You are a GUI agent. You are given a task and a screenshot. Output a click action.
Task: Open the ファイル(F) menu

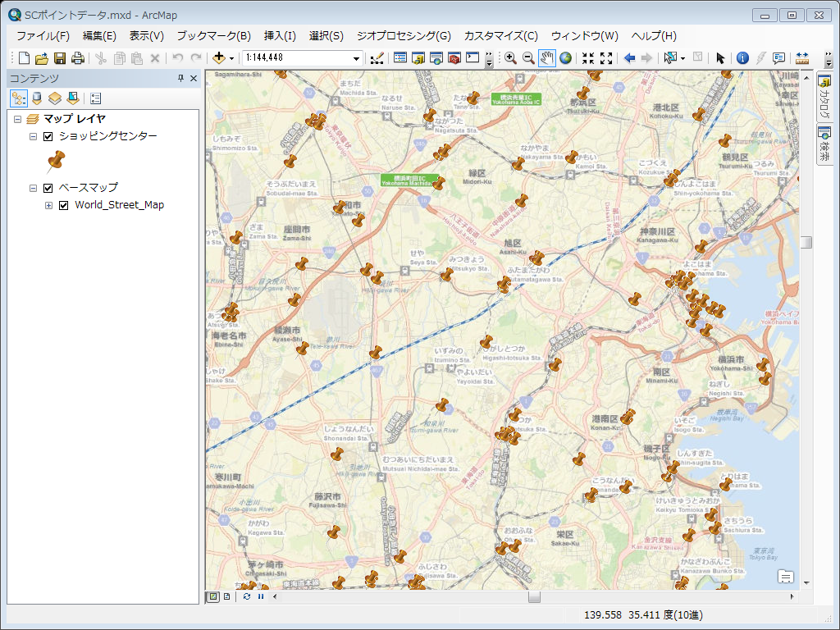click(43, 36)
